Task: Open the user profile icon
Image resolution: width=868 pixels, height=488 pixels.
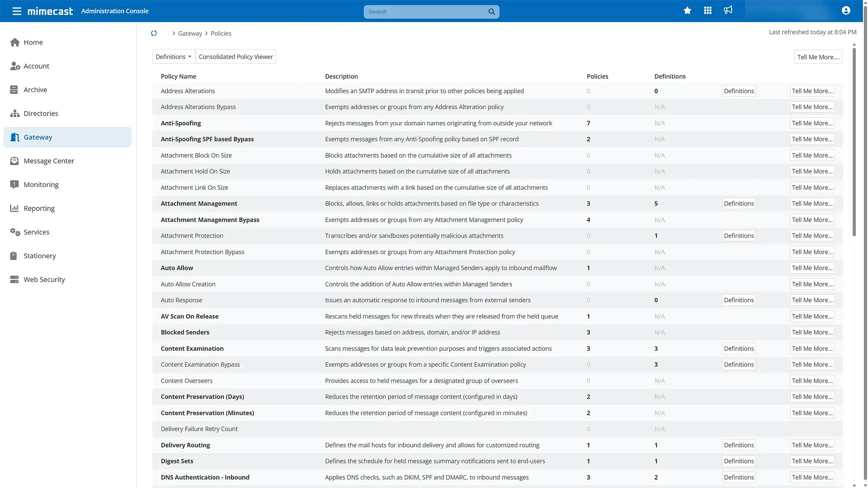Action: pyautogui.click(x=846, y=11)
